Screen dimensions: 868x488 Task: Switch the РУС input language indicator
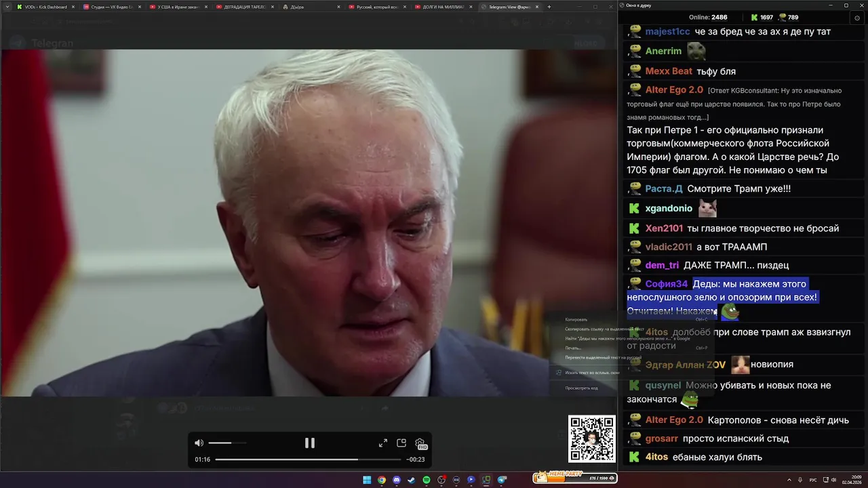814,480
